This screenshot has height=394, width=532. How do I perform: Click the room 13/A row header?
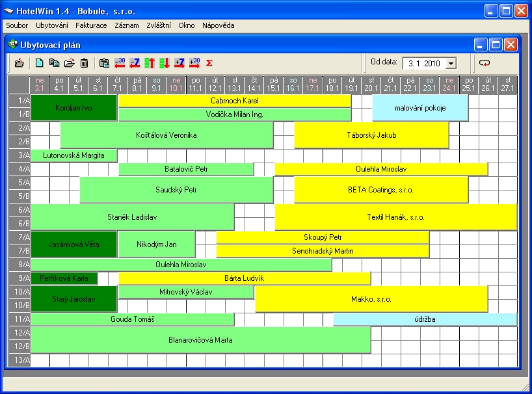click(19, 360)
